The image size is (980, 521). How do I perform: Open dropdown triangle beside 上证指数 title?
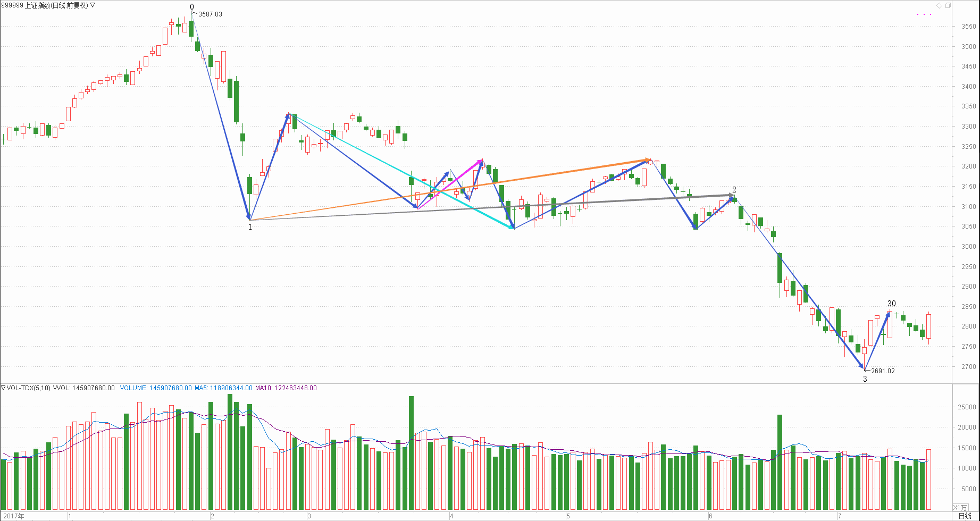[x=93, y=5]
